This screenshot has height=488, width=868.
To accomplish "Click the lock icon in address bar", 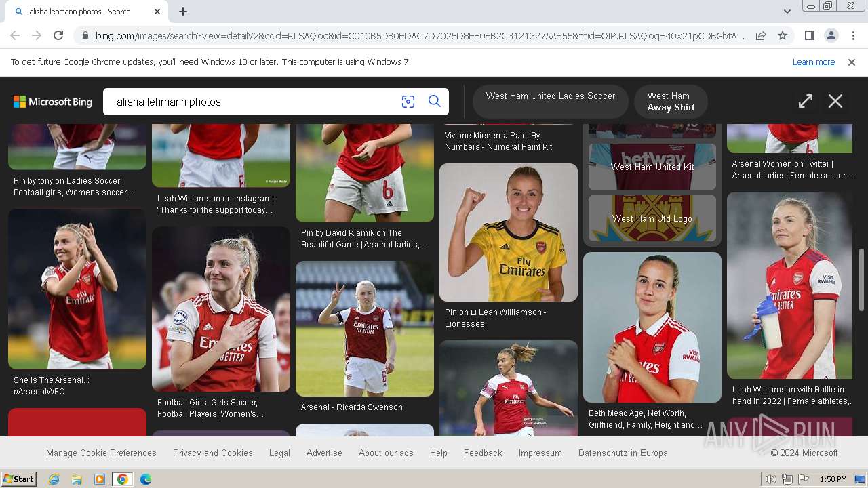I will pos(85,35).
